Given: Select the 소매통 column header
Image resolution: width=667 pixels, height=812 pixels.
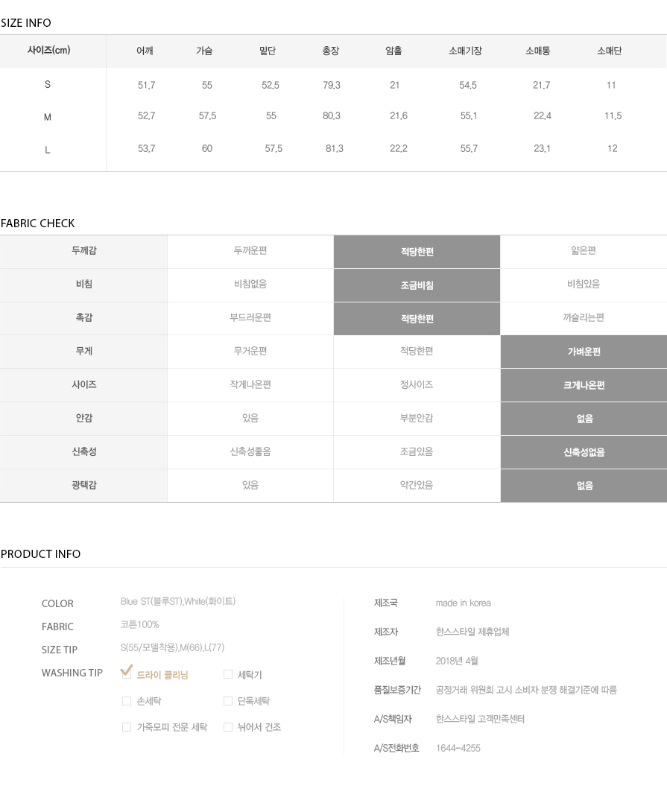Looking at the screenshot, I should pos(538,51).
